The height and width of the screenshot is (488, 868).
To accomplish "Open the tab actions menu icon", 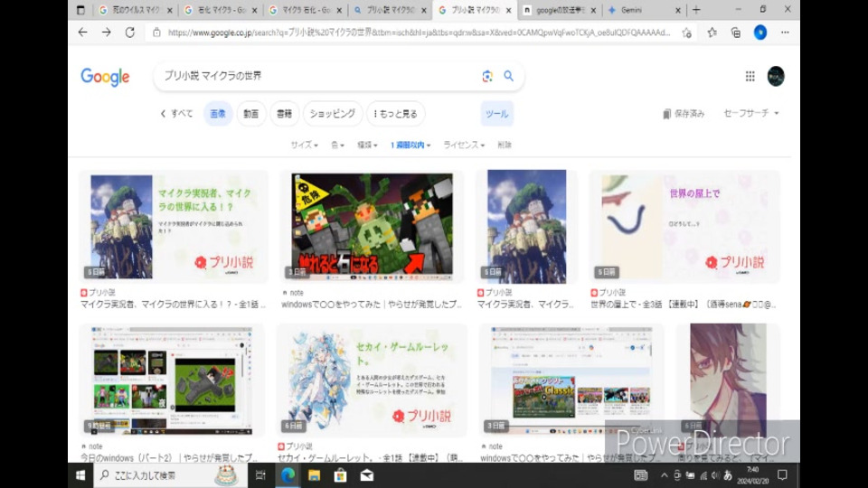I will pos(80,10).
